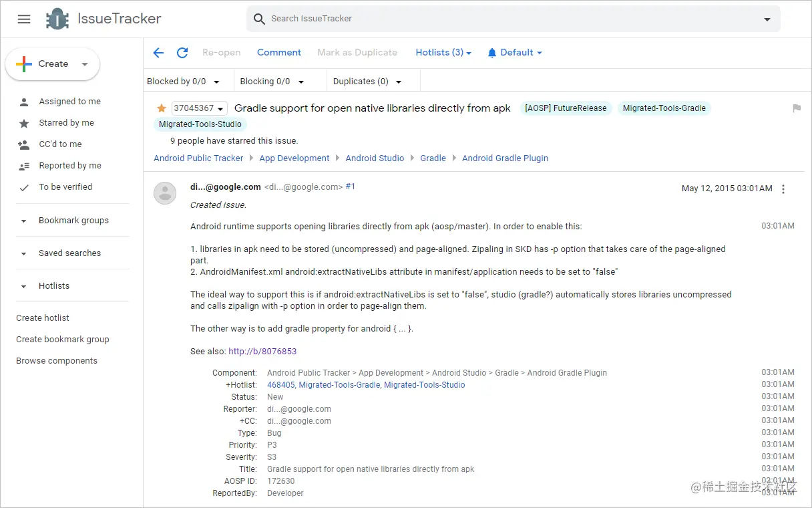Go back using the back arrow

(158, 53)
